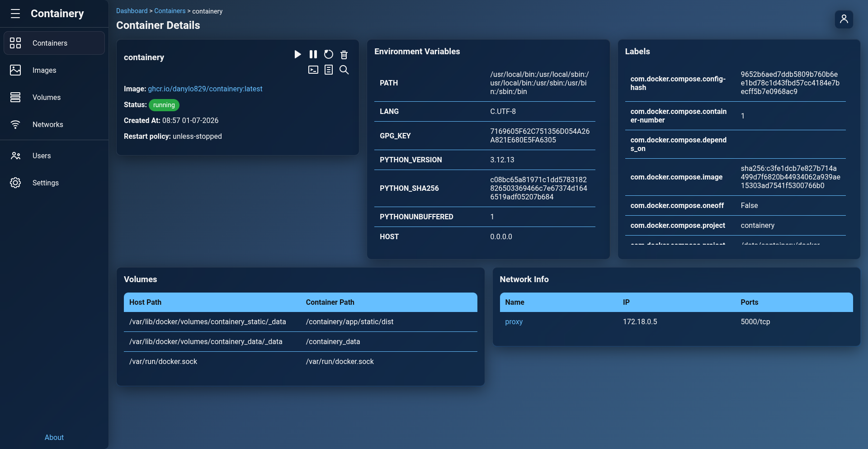
Task: Click the Restart policy unless-stopped text
Action: [173, 136]
